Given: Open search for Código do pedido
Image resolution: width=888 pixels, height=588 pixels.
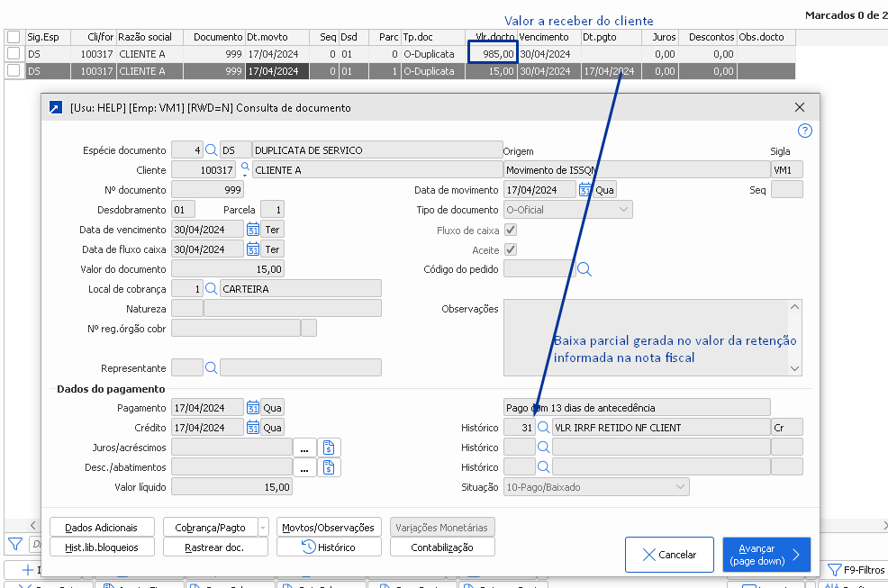Looking at the screenshot, I should [x=584, y=269].
